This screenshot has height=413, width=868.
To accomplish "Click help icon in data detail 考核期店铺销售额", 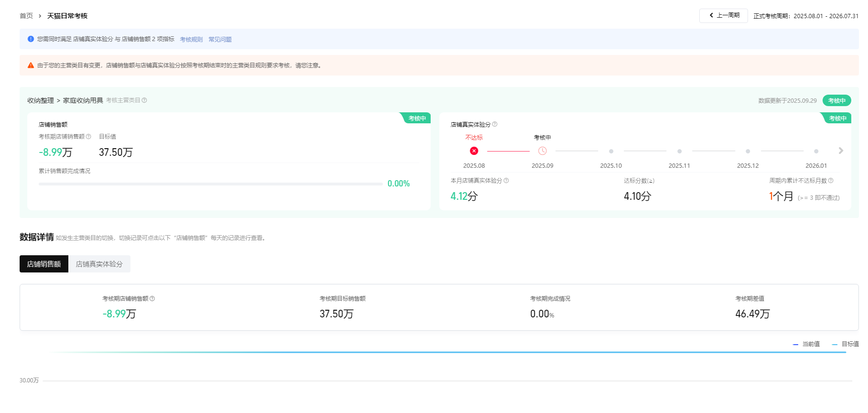I will 152,299.
